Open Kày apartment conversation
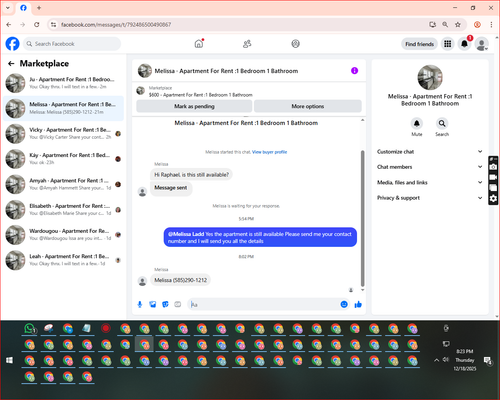Viewport: 500px width, 400px height. pos(63,159)
